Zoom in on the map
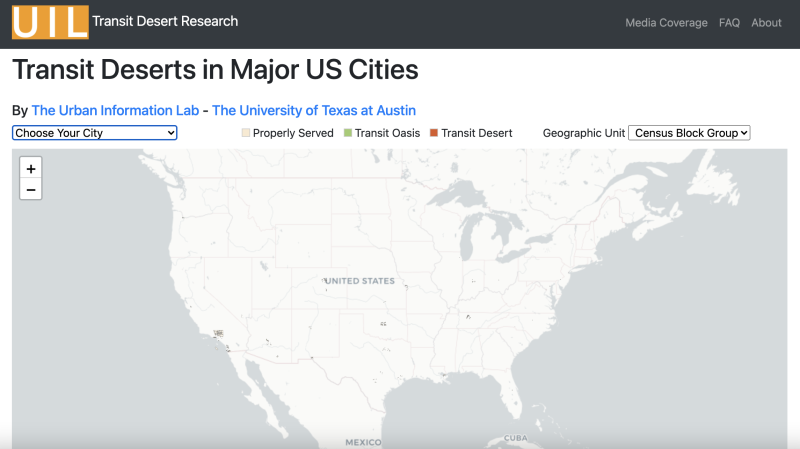Screen dimensions: 800x449 31,168
